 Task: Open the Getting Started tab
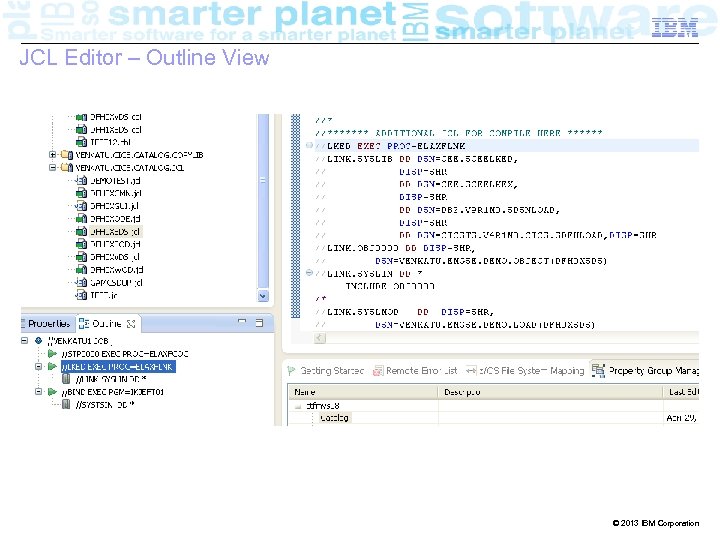pyautogui.click(x=326, y=371)
